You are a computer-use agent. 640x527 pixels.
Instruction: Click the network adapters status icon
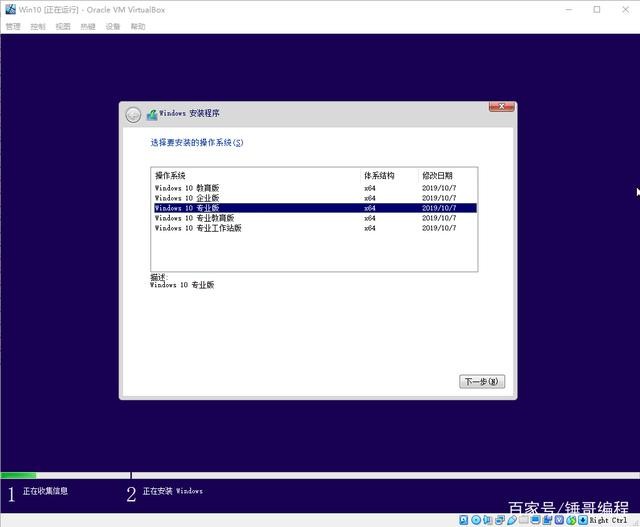[500, 520]
